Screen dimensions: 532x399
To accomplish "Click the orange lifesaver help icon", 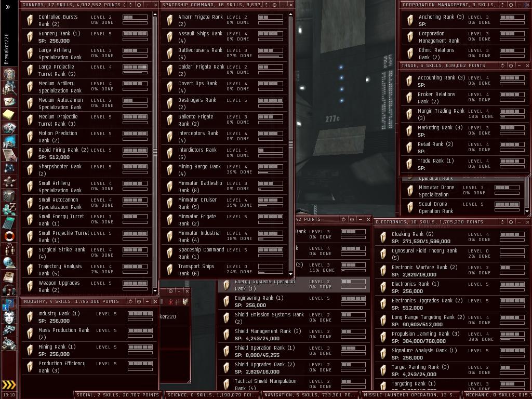I will click(x=9, y=235).
